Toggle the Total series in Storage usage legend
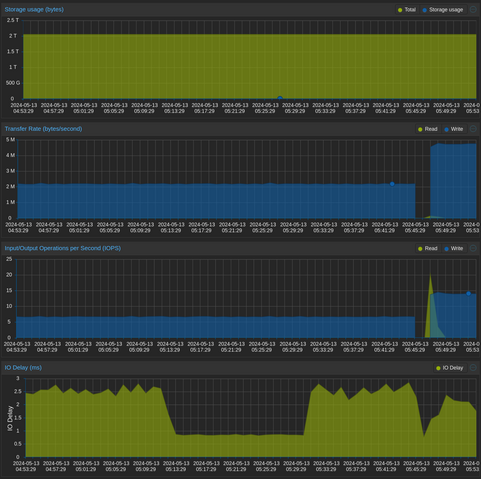Image resolution: width=481 pixels, height=479 pixels. click(x=407, y=10)
